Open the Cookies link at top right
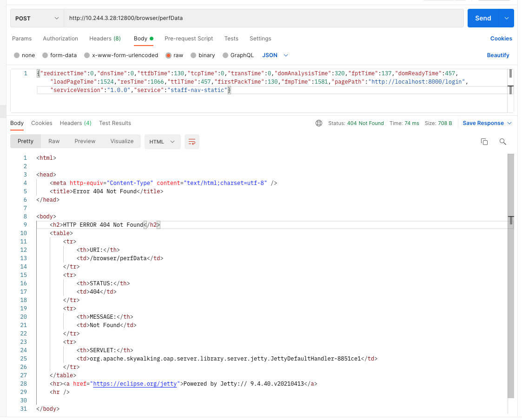The width and height of the screenshot is (522, 420). coord(501,39)
